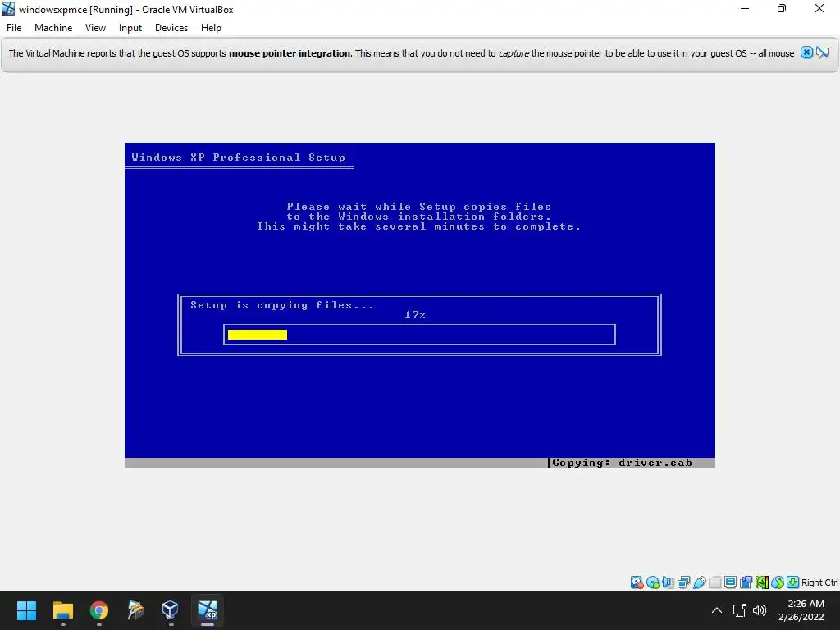Click the optical disk activity icon
This screenshot has height=630, width=840.
tap(652, 582)
